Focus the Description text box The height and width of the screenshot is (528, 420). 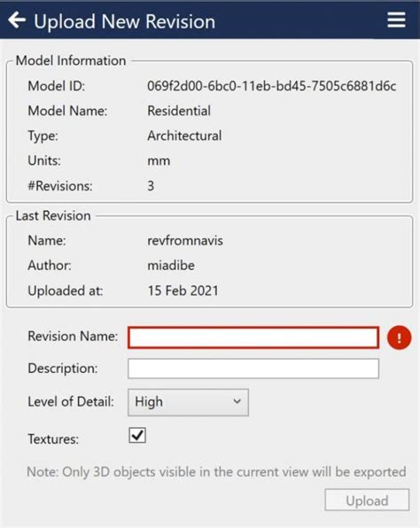[x=253, y=369]
